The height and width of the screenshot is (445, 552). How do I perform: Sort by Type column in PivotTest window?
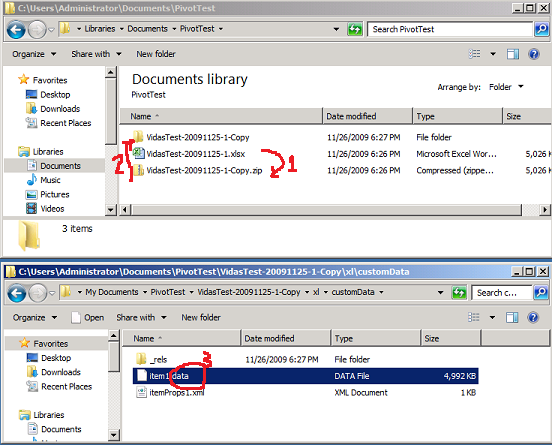457,116
